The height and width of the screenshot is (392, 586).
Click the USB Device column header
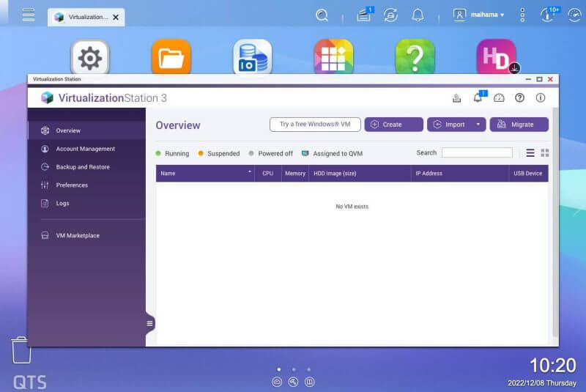tap(528, 174)
